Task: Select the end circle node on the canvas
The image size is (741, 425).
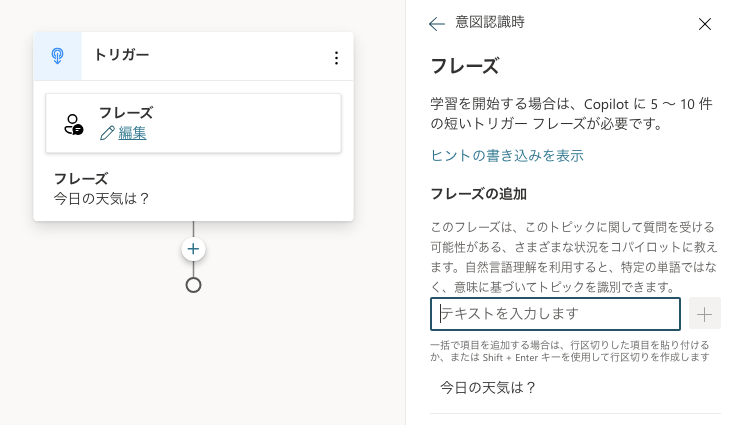Action: (193, 285)
